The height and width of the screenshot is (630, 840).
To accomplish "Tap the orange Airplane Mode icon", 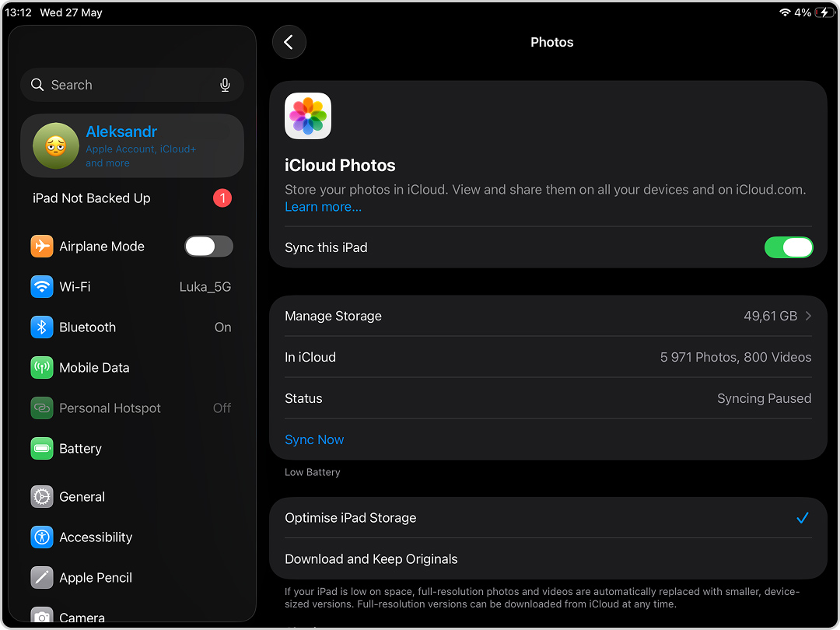I will coord(42,247).
